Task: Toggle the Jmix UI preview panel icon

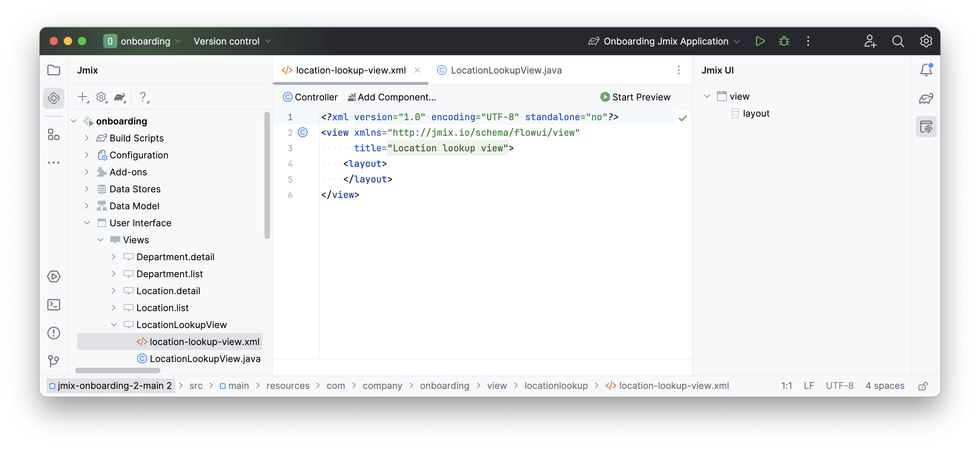Action: (926, 127)
